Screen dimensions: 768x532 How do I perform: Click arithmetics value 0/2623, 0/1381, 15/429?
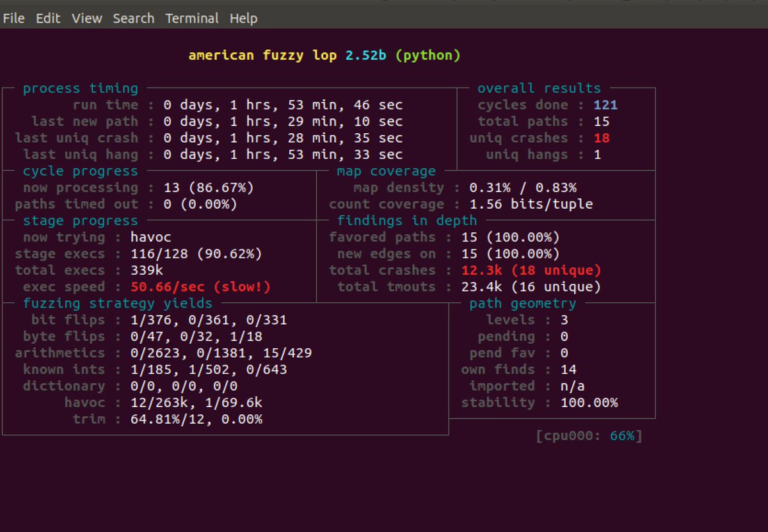pos(221,353)
